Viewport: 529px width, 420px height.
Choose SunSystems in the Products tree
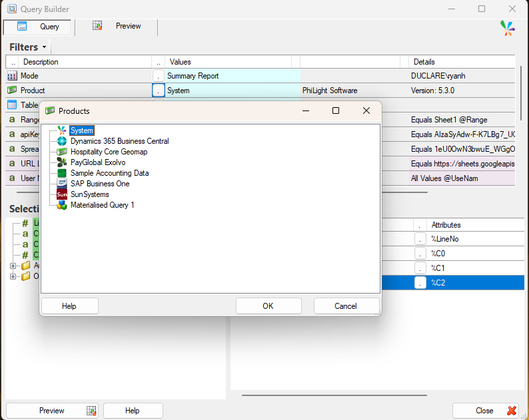(x=89, y=194)
